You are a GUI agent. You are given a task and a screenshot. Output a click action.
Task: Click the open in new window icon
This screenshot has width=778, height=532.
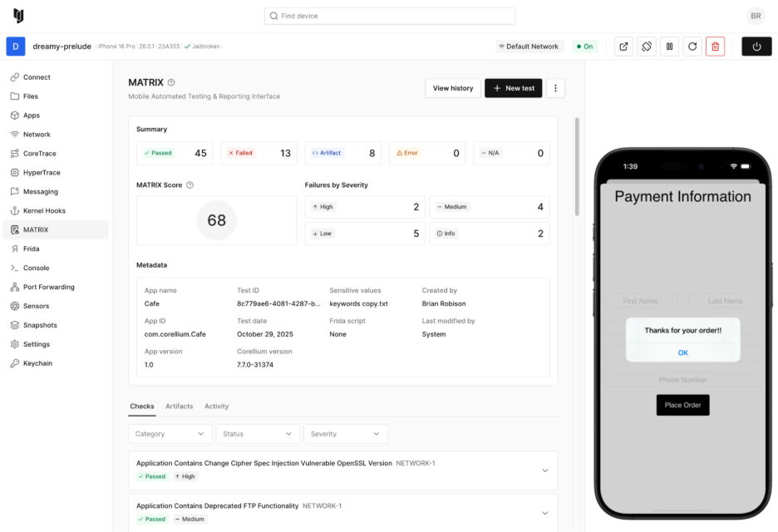624,47
